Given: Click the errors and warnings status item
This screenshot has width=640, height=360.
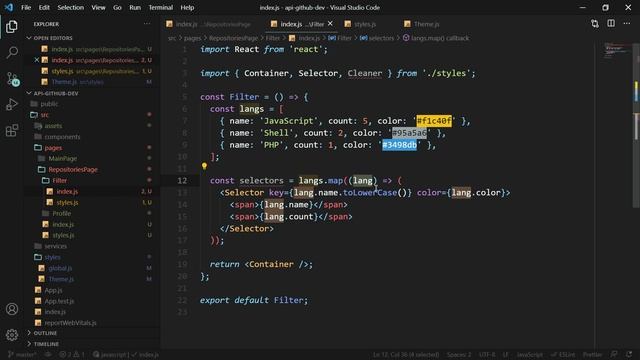Looking at the screenshot, I should coord(71,354).
